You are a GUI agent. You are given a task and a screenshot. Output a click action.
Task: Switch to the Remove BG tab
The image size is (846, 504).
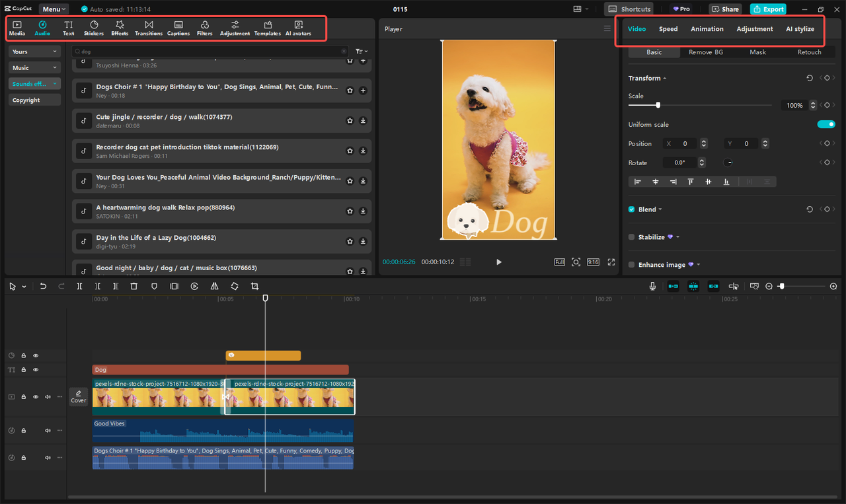(707, 52)
